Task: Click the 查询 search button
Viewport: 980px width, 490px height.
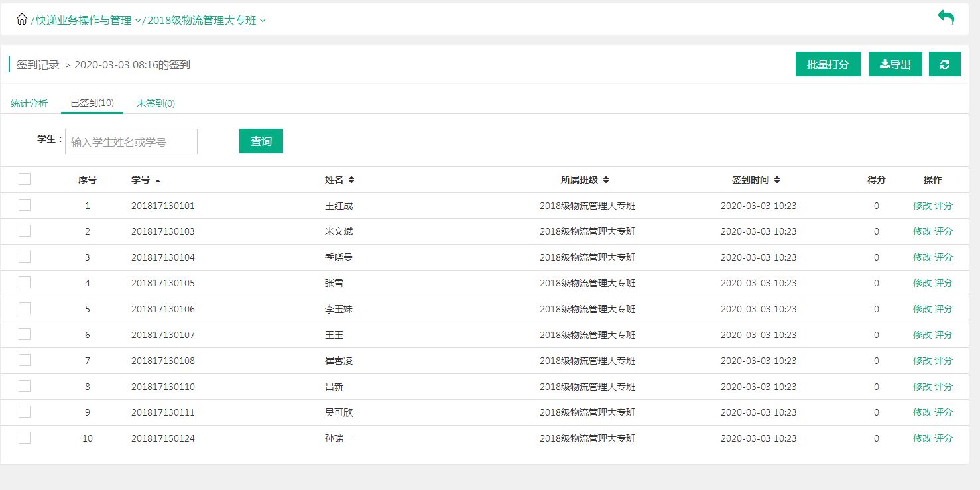Action: pyautogui.click(x=261, y=141)
